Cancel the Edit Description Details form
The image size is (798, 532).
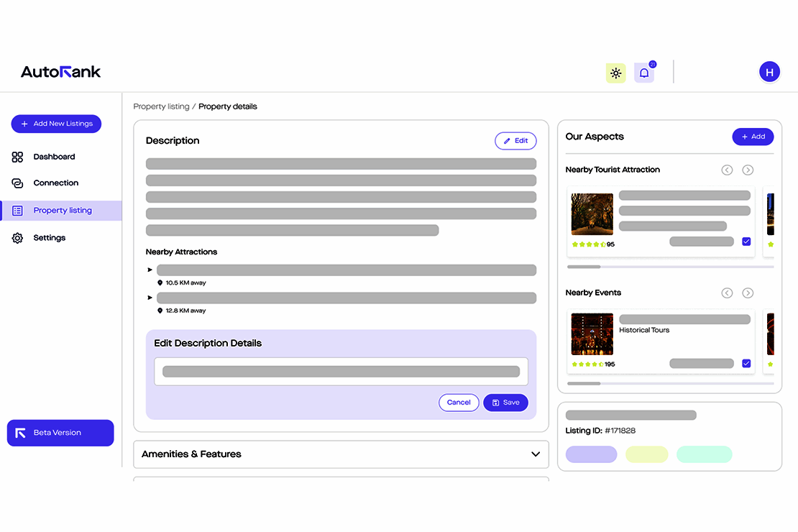[459, 403]
